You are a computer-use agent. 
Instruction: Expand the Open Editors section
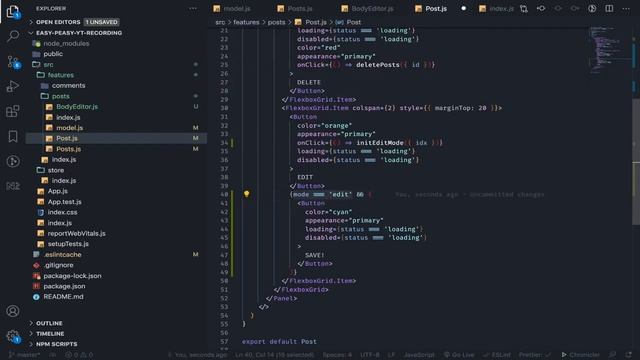click(x=58, y=22)
